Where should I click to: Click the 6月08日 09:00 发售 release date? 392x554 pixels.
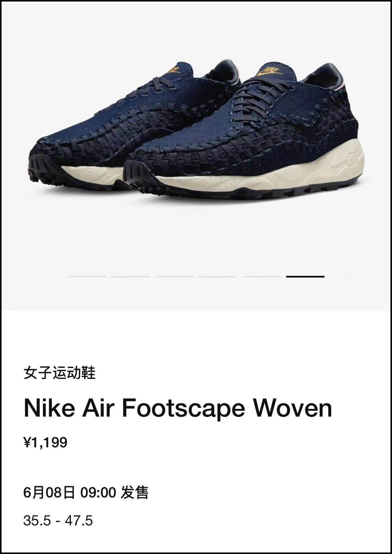point(86,492)
